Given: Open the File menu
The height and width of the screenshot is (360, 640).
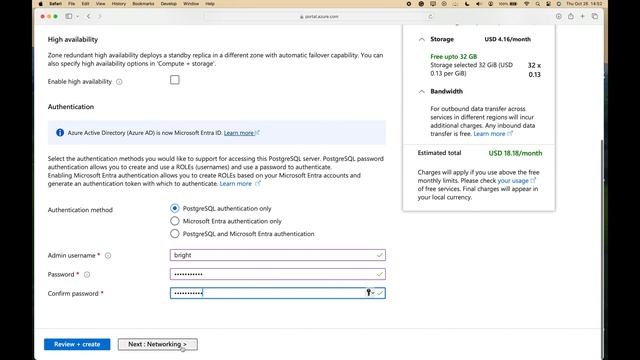Looking at the screenshot, I should click(71, 4).
